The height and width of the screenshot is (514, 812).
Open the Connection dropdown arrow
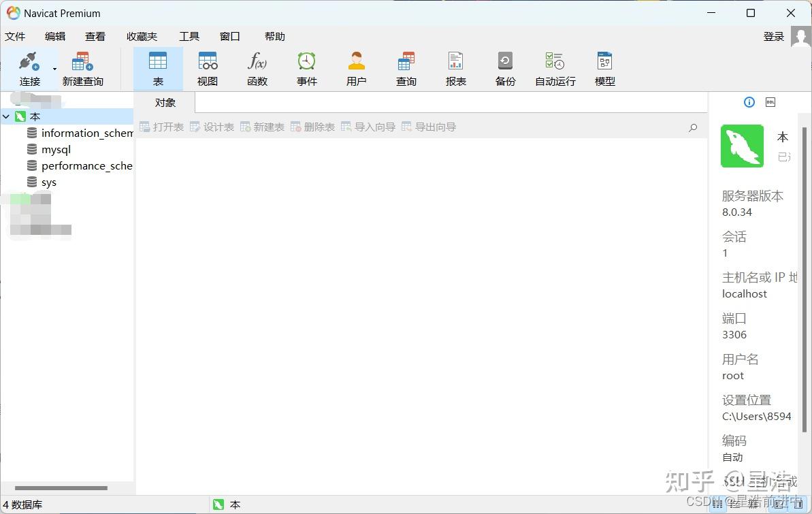55,69
